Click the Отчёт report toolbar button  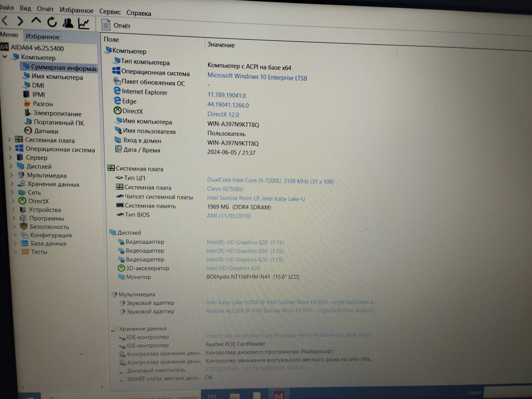116,25
